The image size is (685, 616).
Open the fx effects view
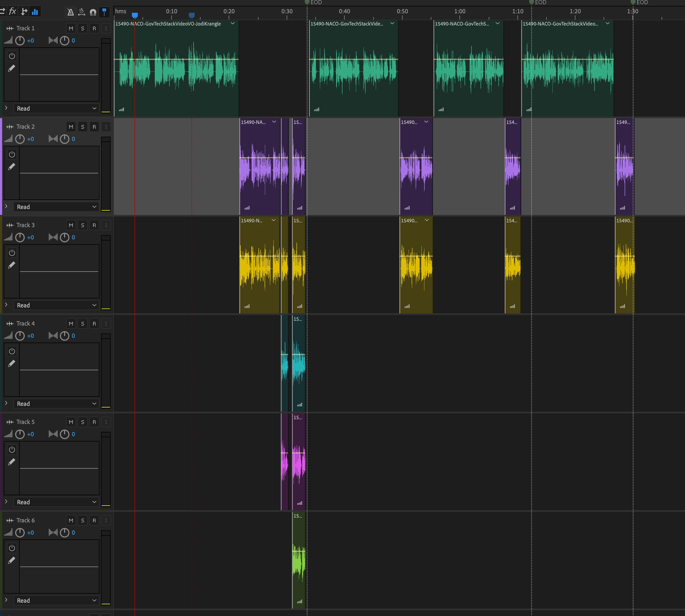(12, 12)
